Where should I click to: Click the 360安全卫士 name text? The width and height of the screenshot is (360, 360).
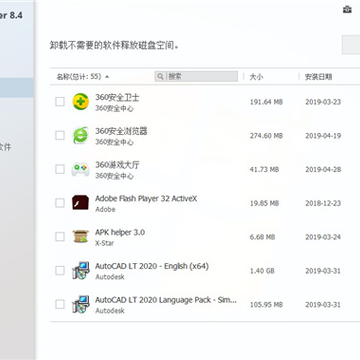[117, 98]
